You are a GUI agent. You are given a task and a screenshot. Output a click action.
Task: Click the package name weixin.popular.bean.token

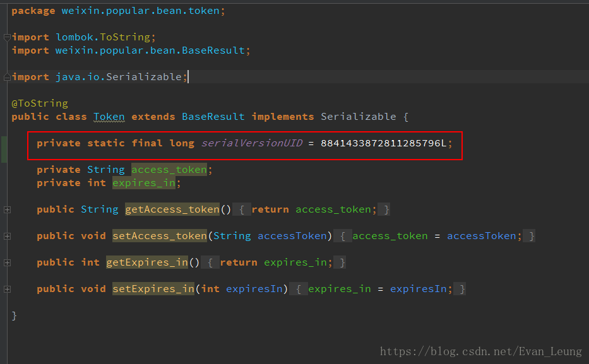[x=141, y=11]
